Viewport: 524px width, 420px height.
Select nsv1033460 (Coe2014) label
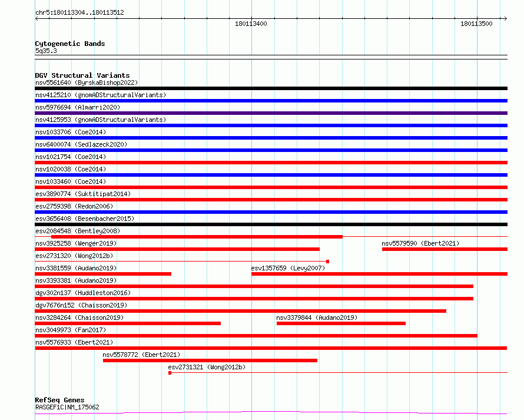point(71,181)
